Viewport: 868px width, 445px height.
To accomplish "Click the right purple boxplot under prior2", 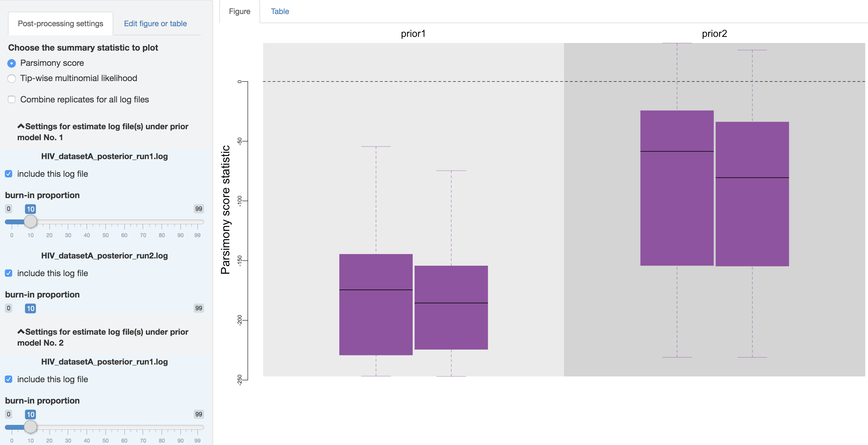I will (x=752, y=194).
